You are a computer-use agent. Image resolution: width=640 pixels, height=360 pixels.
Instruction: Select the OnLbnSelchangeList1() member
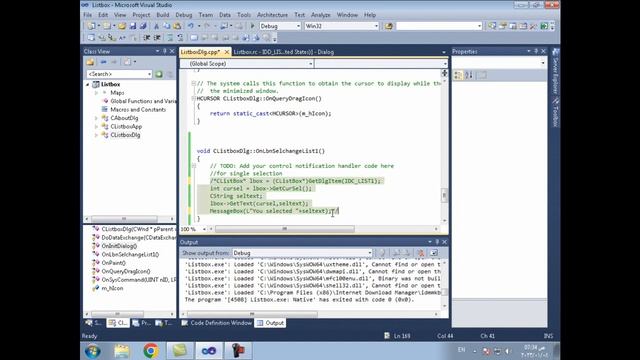(130, 255)
